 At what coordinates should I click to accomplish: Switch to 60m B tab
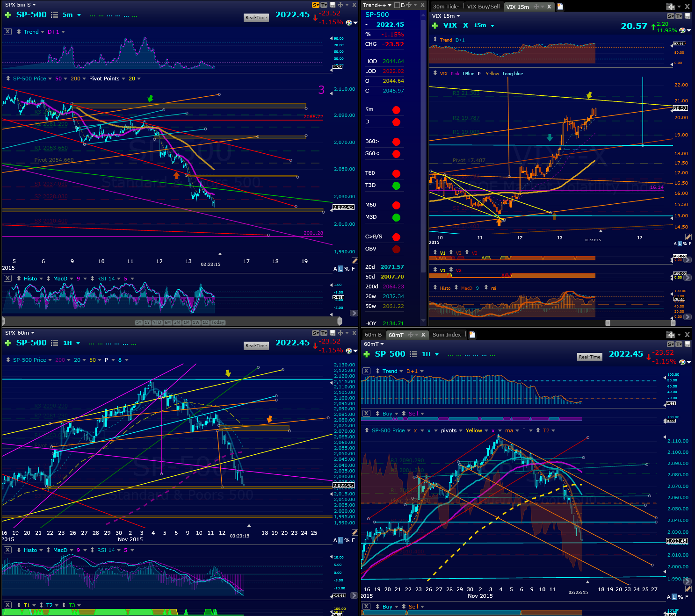pos(373,335)
